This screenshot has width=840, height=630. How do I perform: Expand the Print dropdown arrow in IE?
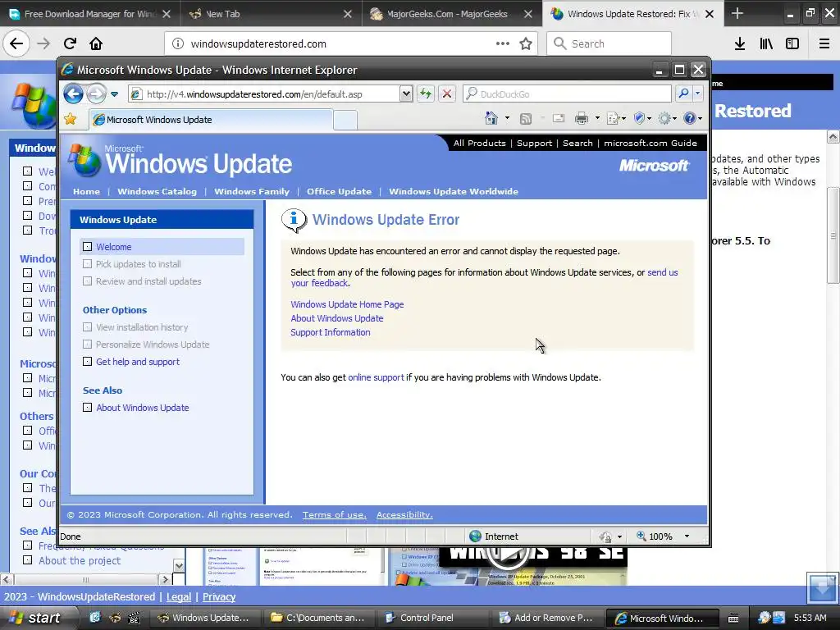[597, 118]
